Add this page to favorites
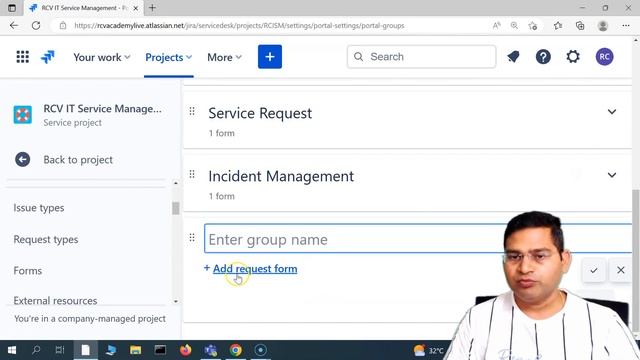 click(532, 26)
